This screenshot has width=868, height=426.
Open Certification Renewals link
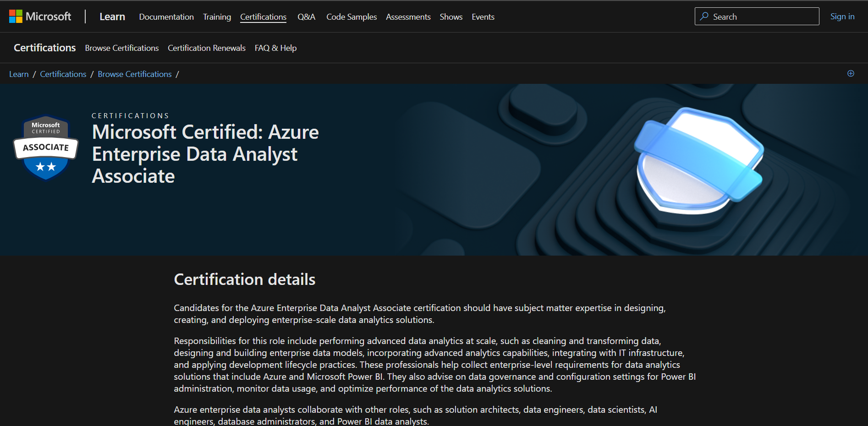tap(207, 48)
